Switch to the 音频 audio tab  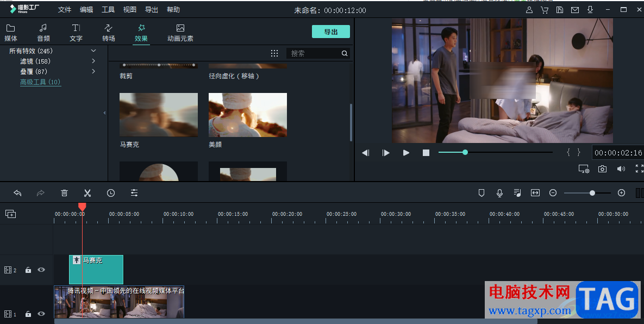(x=43, y=33)
